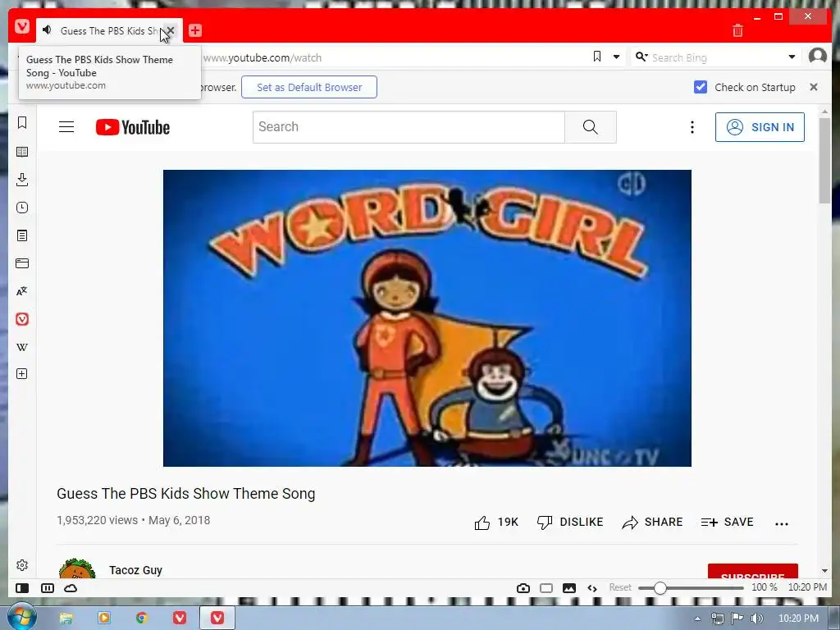Toggle the side panel visibility
The image size is (840, 630).
(22, 588)
